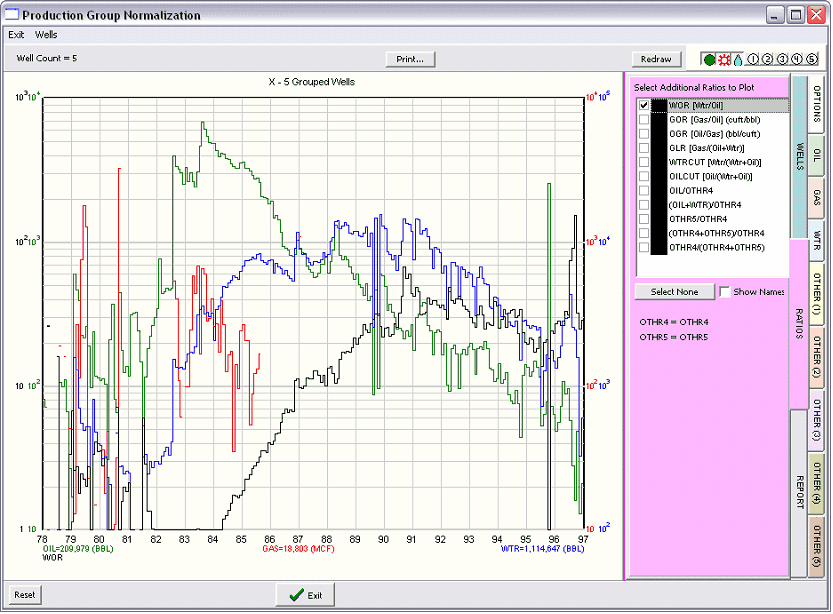Open the Exit menu
The width and height of the screenshot is (833, 614).
pos(15,33)
